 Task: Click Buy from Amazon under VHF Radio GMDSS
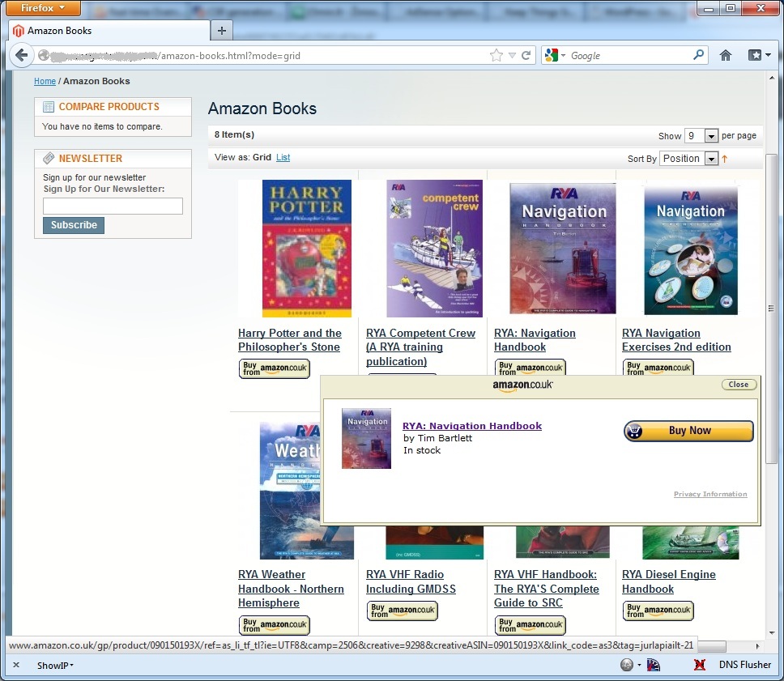point(403,611)
